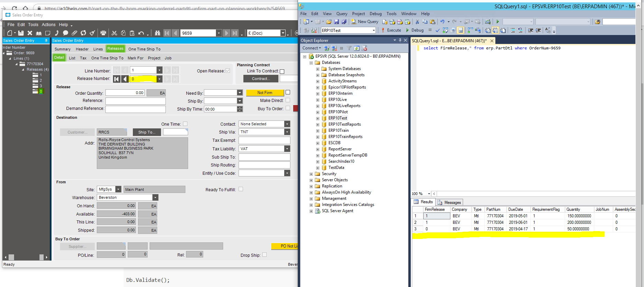Expand the ERP10Live database node
This screenshot has height=287, width=644.
pos(318,100)
